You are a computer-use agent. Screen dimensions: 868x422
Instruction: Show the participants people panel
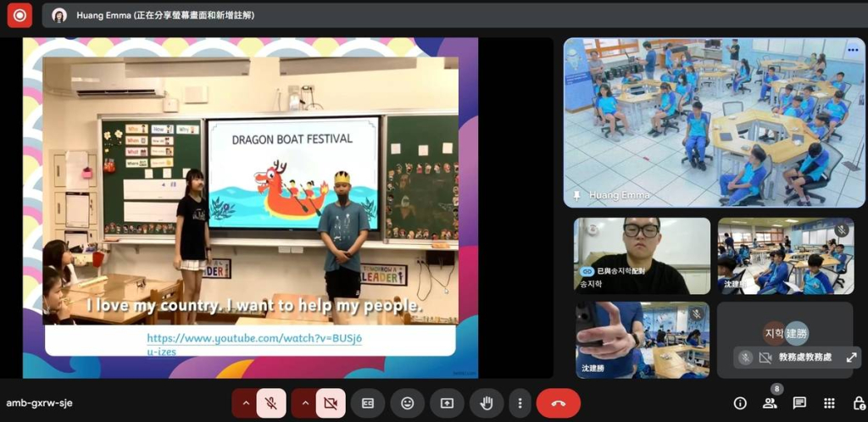770,403
